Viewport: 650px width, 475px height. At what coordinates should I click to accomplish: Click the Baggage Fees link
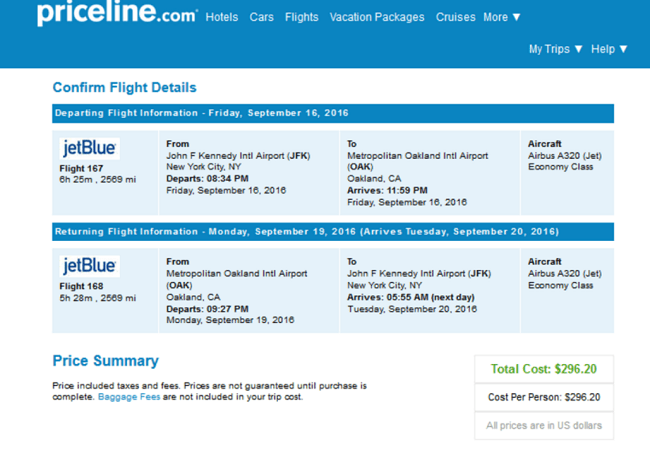(129, 397)
